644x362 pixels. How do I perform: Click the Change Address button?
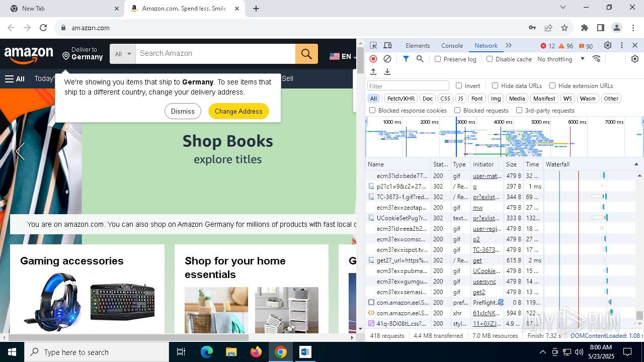[x=238, y=111]
